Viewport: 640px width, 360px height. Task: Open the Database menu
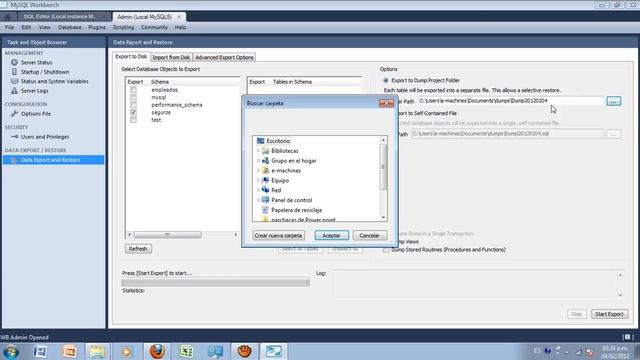pos(69,27)
